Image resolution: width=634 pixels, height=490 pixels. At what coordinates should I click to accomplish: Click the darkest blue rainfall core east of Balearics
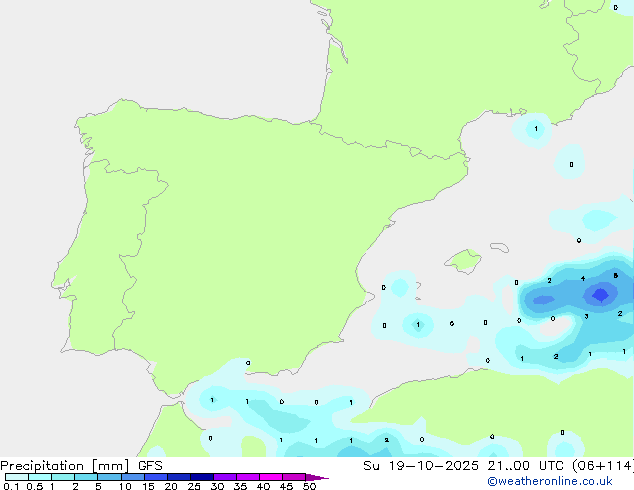[x=600, y=295]
